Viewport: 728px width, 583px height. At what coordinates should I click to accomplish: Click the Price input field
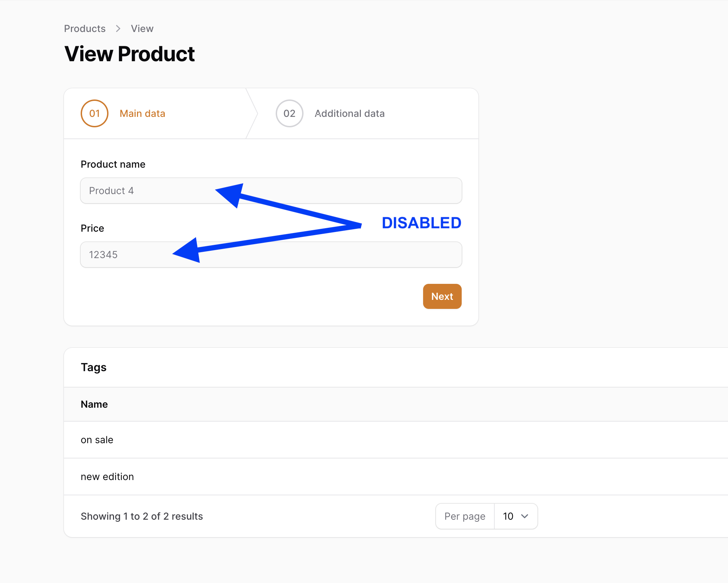click(271, 255)
